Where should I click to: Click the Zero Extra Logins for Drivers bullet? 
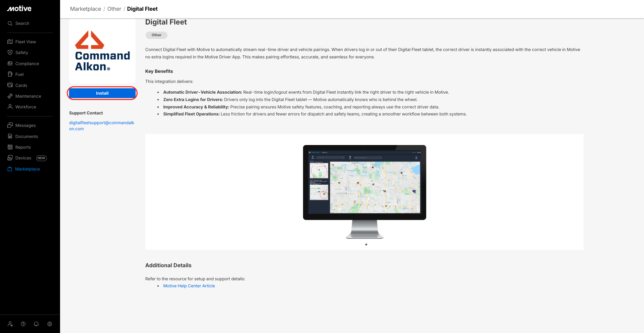(x=290, y=100)
